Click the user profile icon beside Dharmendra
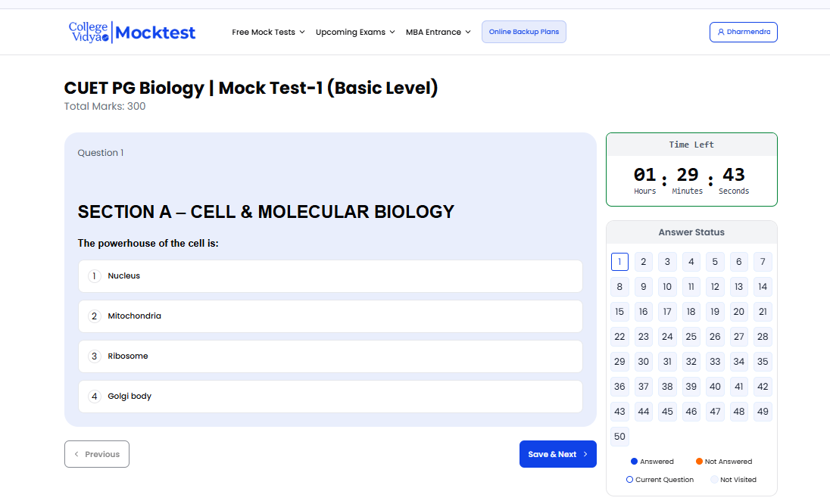The height and width of the screenshot is (504, 830). (x=721, y=32)
